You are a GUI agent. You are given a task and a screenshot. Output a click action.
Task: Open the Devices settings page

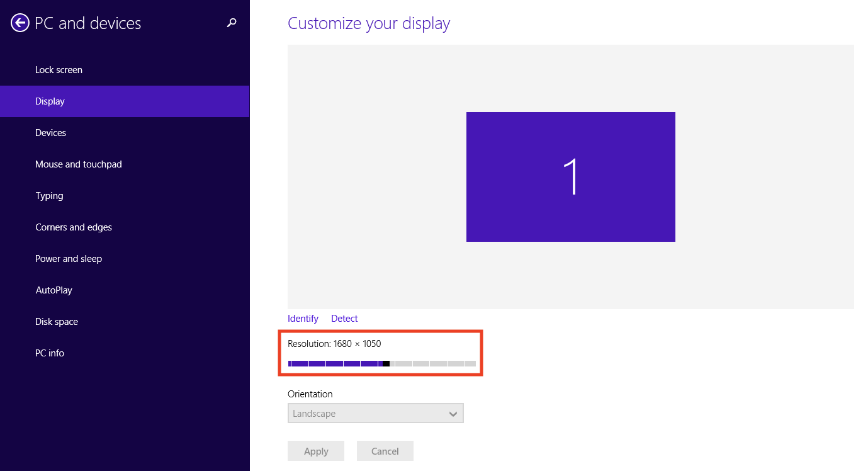coord(50,132)
